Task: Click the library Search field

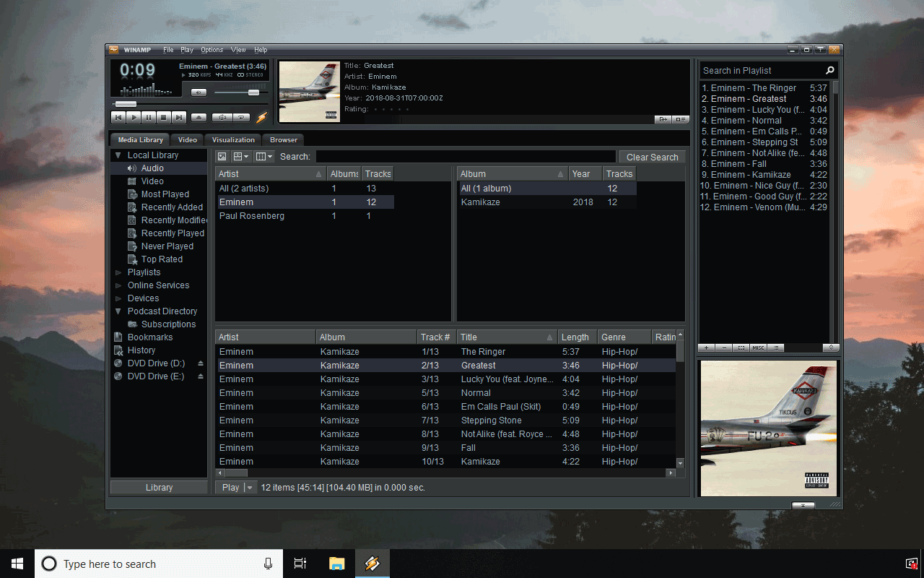Action: pyautogui.click(x=466, y=157)
